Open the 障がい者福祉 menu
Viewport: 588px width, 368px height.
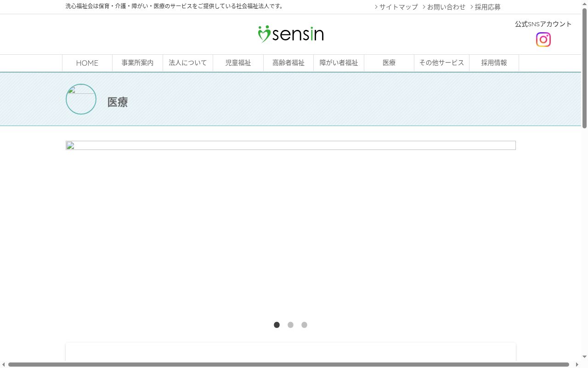(339, 63)
